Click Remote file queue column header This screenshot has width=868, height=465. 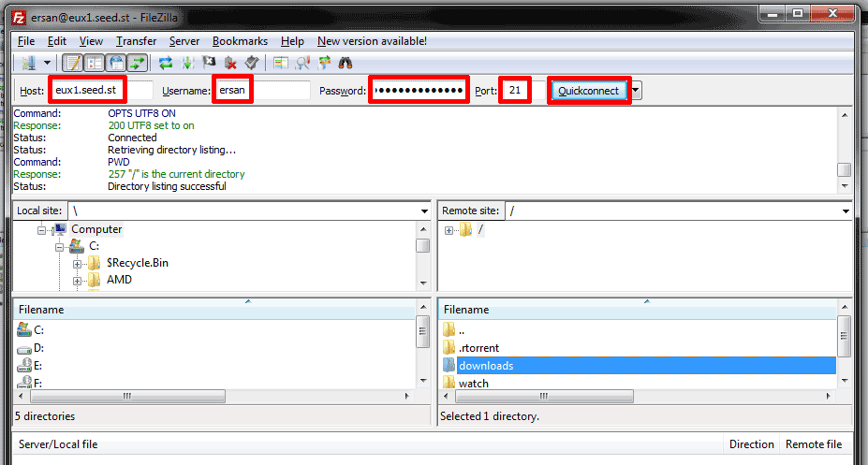[814, 444]
